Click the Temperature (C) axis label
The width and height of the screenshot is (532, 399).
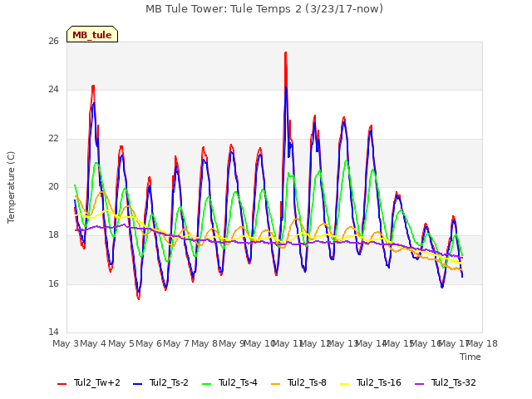tap(11, 187)
